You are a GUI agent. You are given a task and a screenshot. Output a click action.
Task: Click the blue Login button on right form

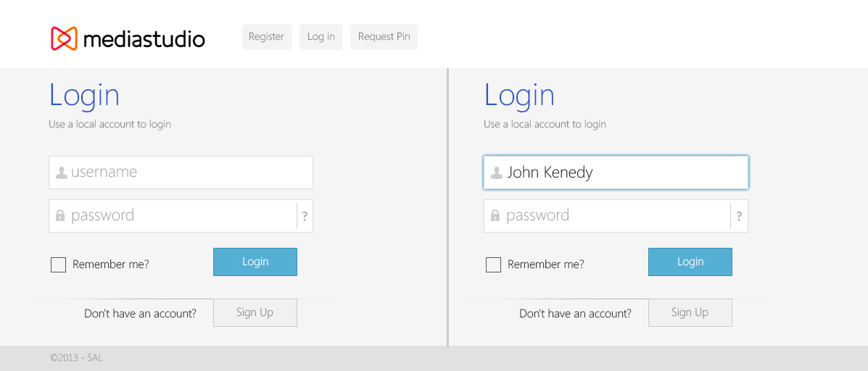click(690, 262)
